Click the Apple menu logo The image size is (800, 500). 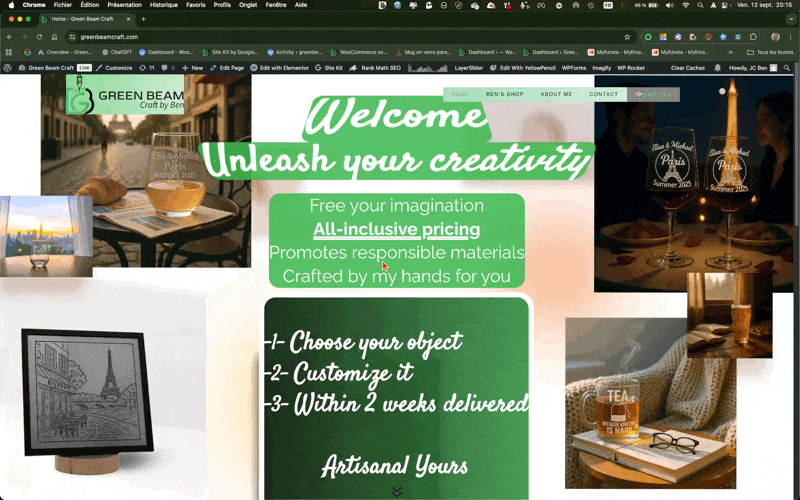(x=11, y=5)
